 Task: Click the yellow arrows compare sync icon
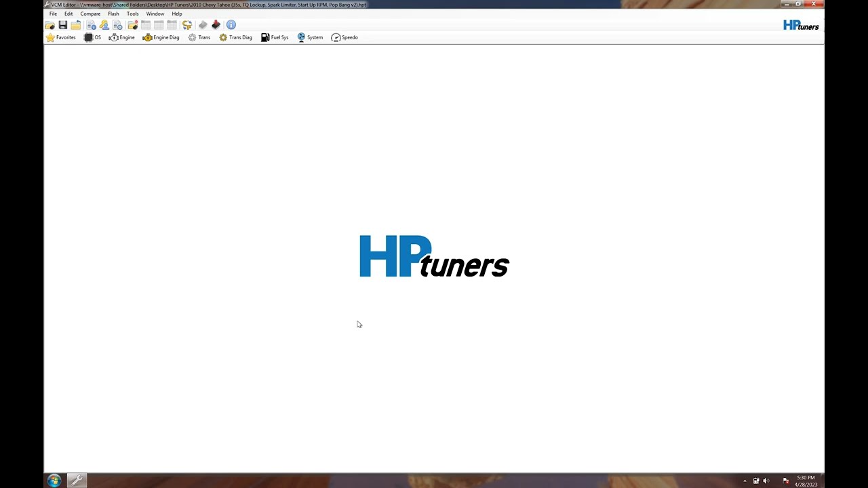click(187, 25)
